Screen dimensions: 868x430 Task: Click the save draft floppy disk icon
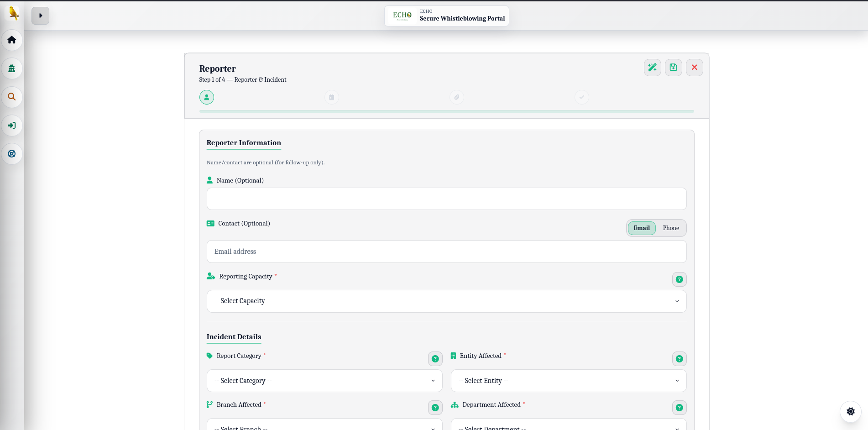(x=673, y=67)
